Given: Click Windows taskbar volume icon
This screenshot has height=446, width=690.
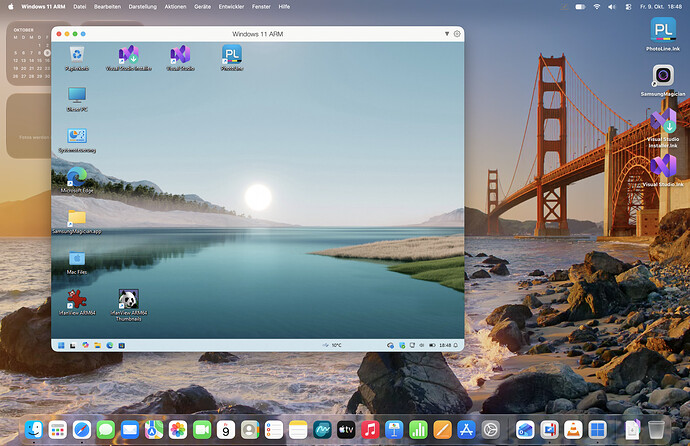Looking at the screenshot, I should pos(422,345).
